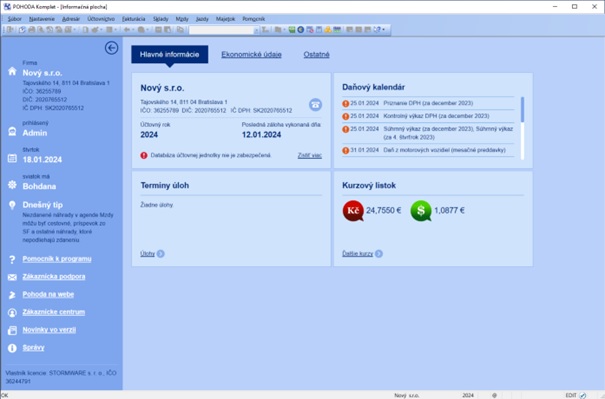The width and height of the screenshot is (605, 399).
Task: Open the Súbor menu
Action: 15,19
